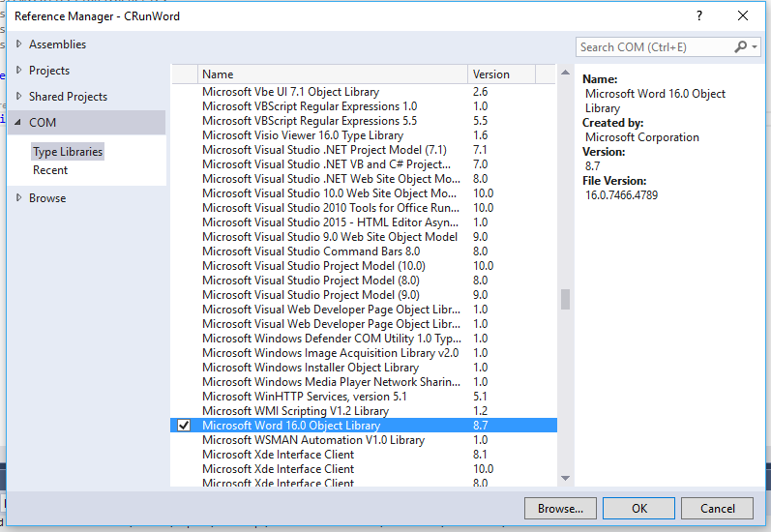
Task: Click the 8.7 version cell of Word library
Action: pos(481,426)
